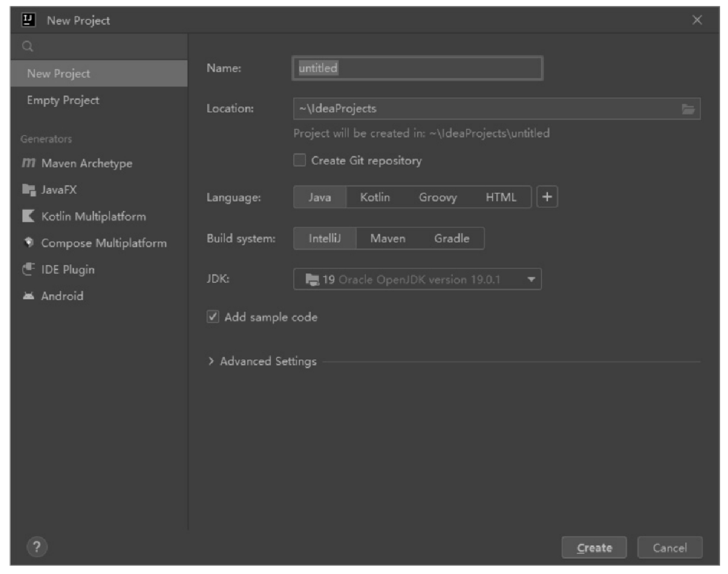Click the Generators section heading

tap(46, 139)
